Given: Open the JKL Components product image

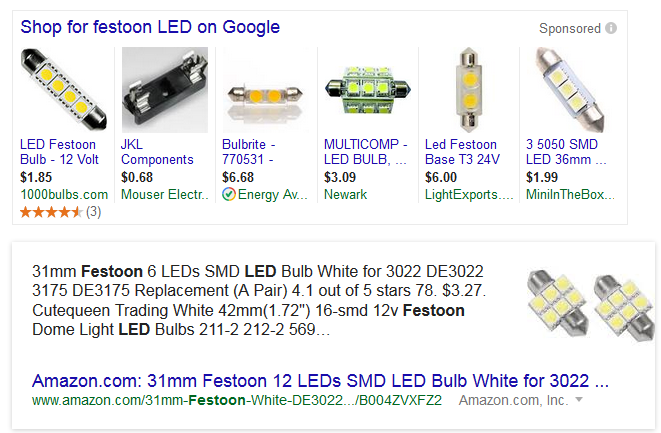Looking at the screenshot, I should (164, 90).
